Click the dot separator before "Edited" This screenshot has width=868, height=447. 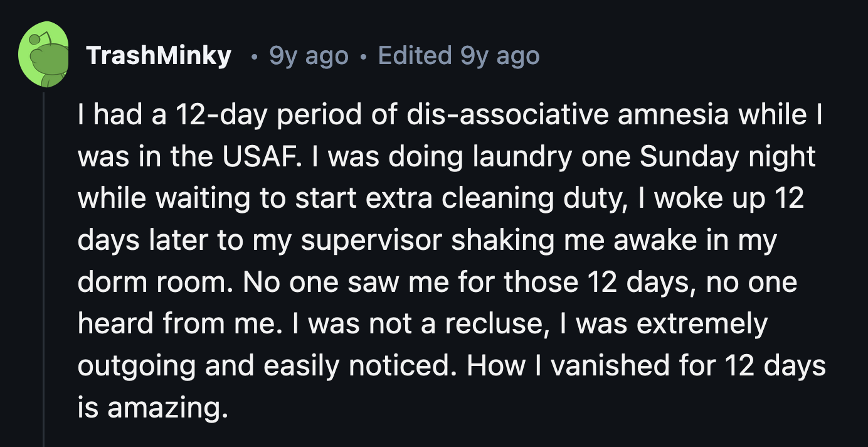363,57
